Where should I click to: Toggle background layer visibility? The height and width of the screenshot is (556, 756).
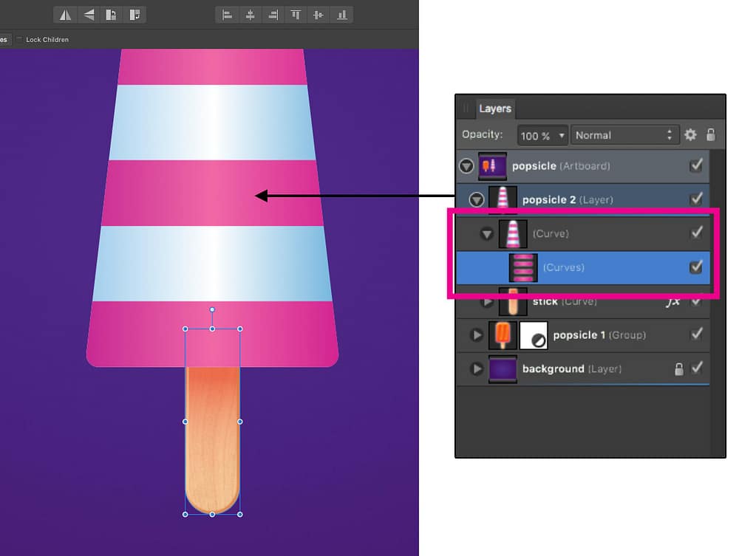[696, 368]
